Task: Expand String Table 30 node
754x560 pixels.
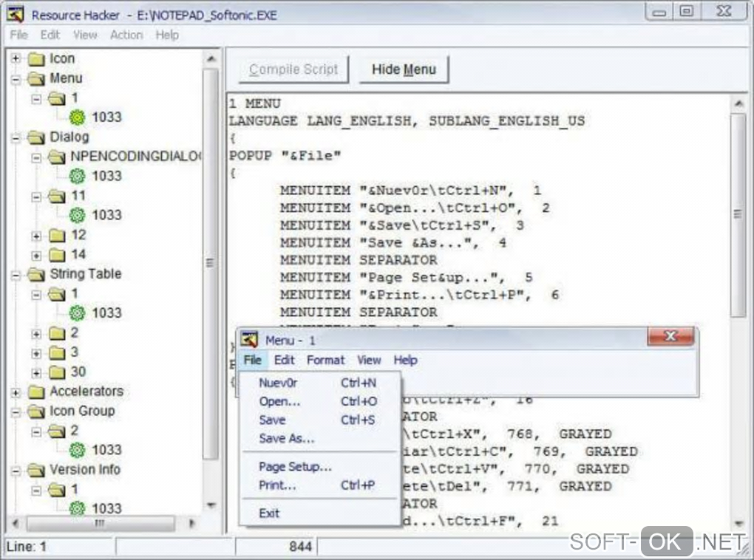Action: pyautogui.click(x=36, y=373)
